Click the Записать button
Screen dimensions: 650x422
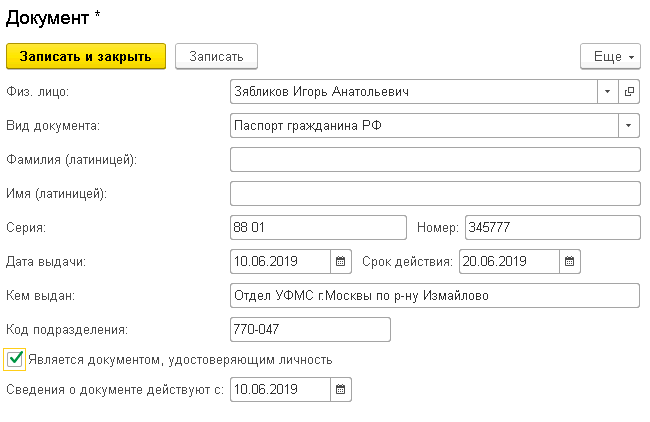pos(216,56)
